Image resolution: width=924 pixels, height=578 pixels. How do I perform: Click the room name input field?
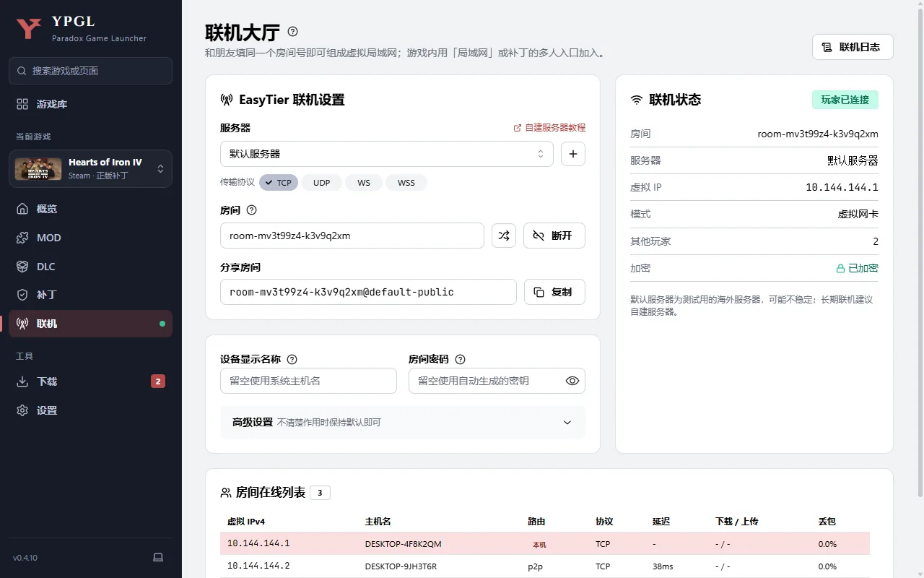(352, 236)
